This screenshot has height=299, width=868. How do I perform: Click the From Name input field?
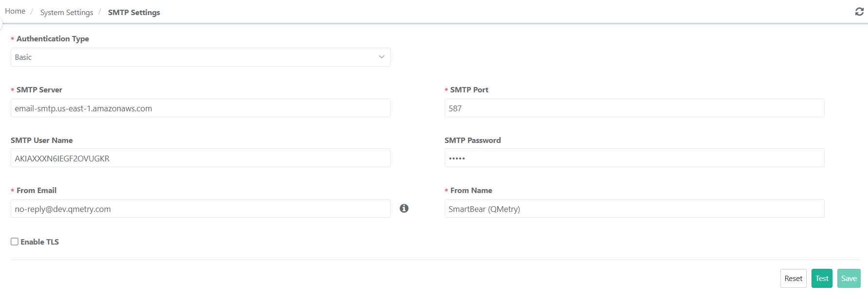point(634,209)
